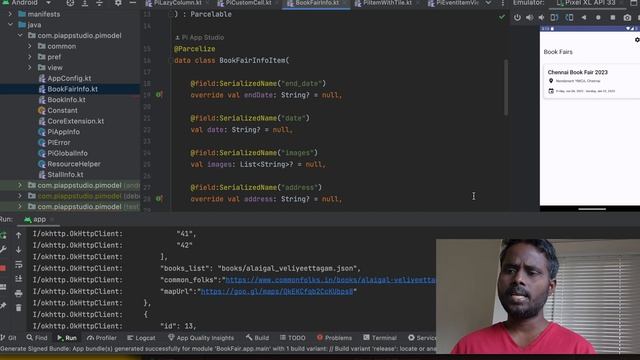
Task: Click the select opened file target icon
Action: point(70,3)
